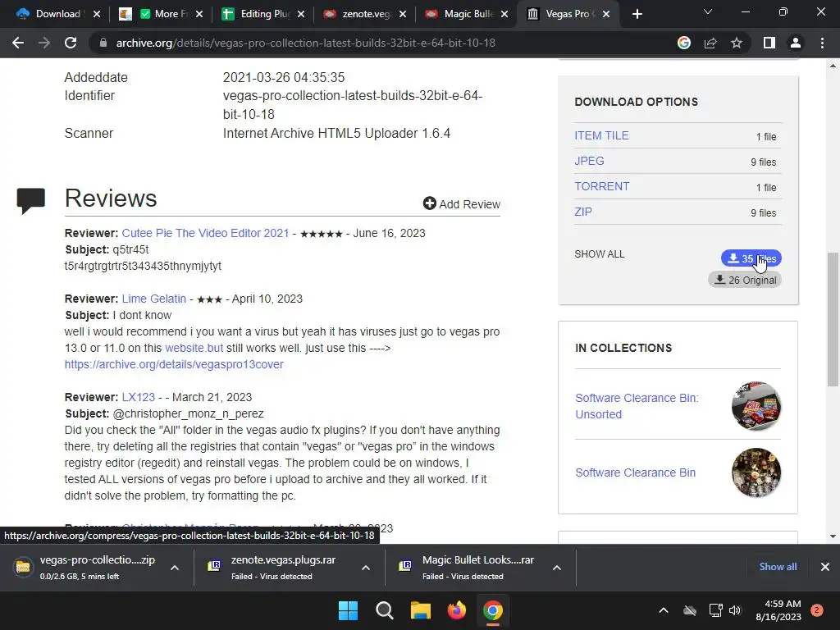Expand Magic Bullet Looks rar download options
The width and height of the screenshot is (840, 630).
point(557,568)
